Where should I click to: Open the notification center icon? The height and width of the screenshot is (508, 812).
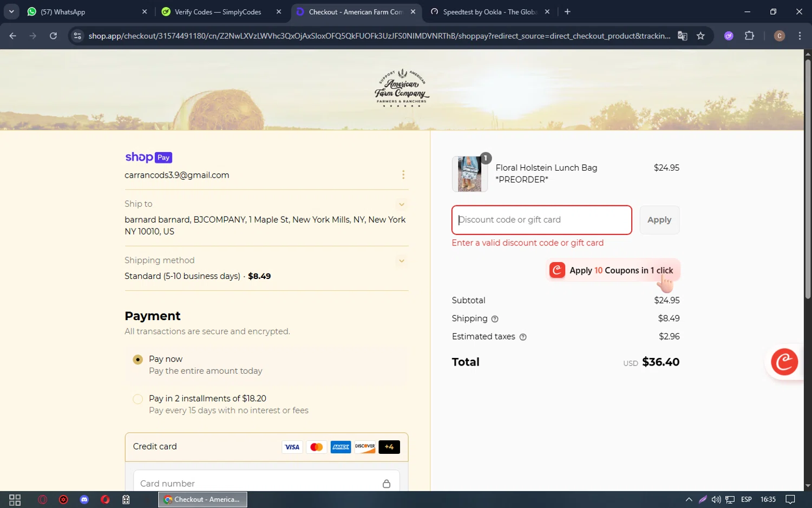[790, 499]
